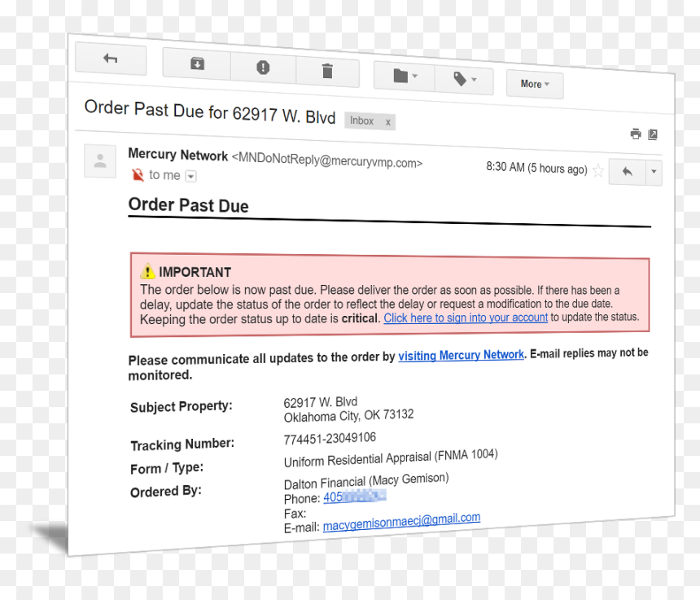This screenshot has width=700, height=600.
Task: Report spam with exclamation icon
Action: (263, 68)
